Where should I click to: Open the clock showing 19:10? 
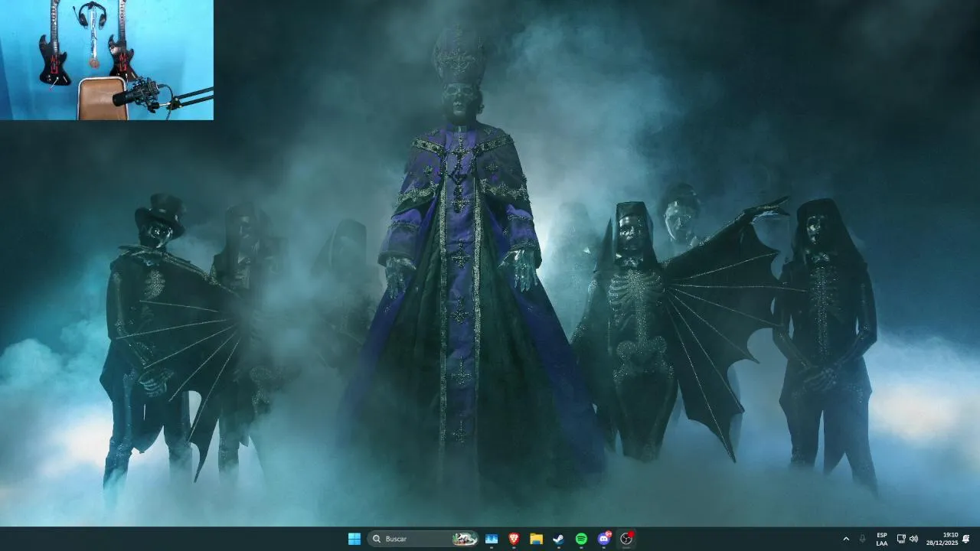pos(942,539)
